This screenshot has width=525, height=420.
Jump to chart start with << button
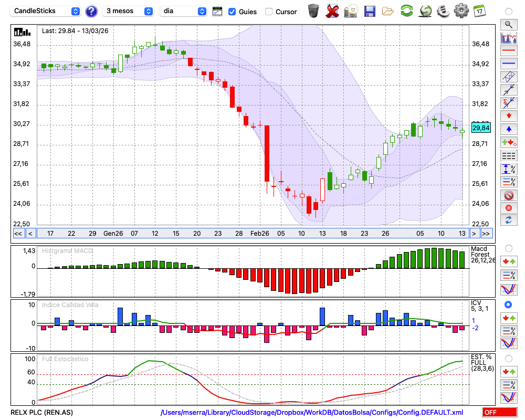(x=18, y=234)
